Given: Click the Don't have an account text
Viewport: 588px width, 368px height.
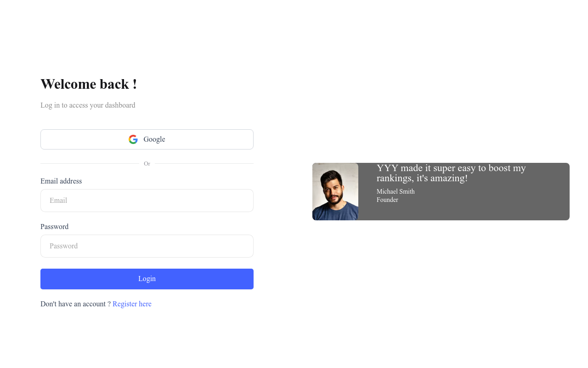Looking at the screenshot, I should 75,304.
